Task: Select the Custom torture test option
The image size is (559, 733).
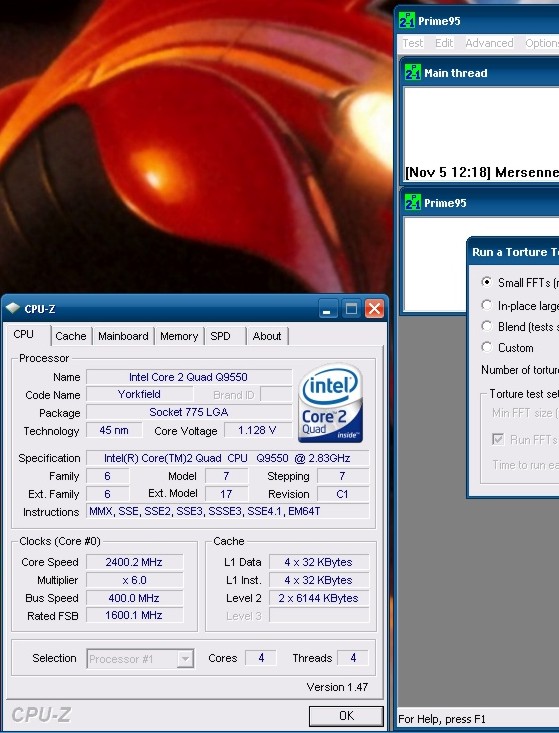Action: 487,347
